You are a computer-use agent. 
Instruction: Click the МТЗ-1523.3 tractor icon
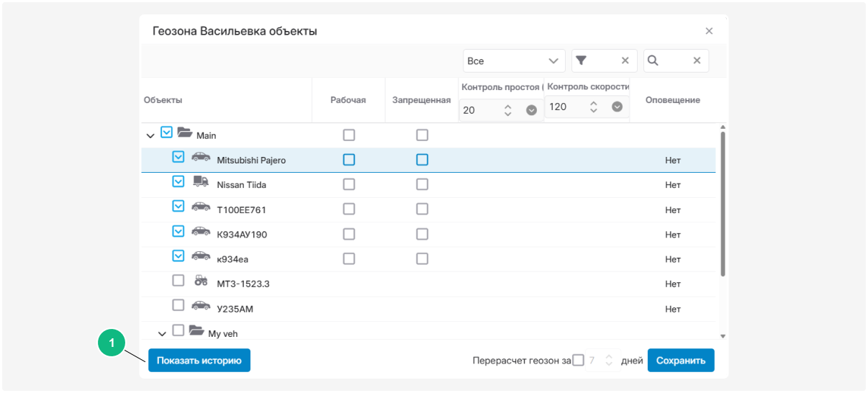(201, 281)
